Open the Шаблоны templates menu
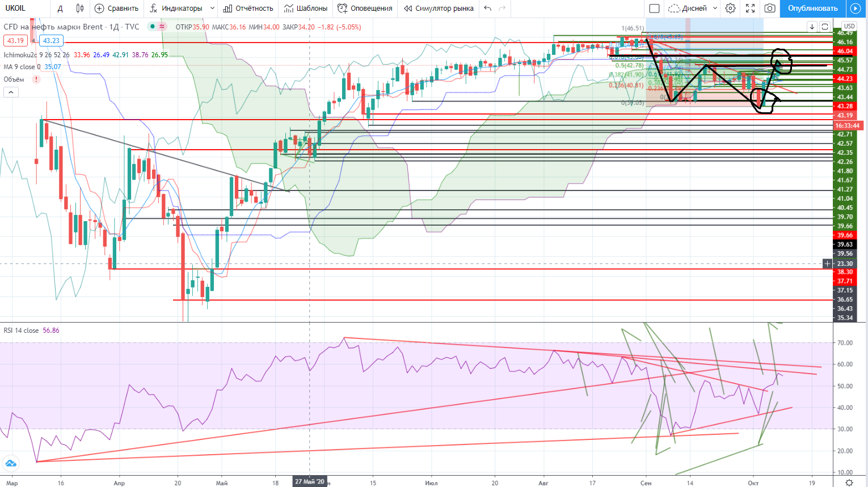868x487 pixels. [306, 9]
